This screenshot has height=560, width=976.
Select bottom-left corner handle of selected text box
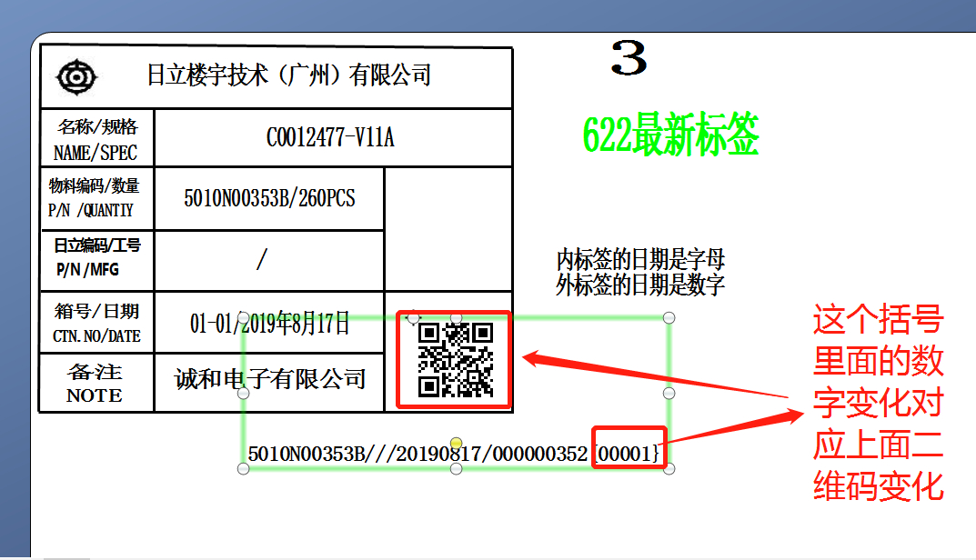[x=244, y=468]
